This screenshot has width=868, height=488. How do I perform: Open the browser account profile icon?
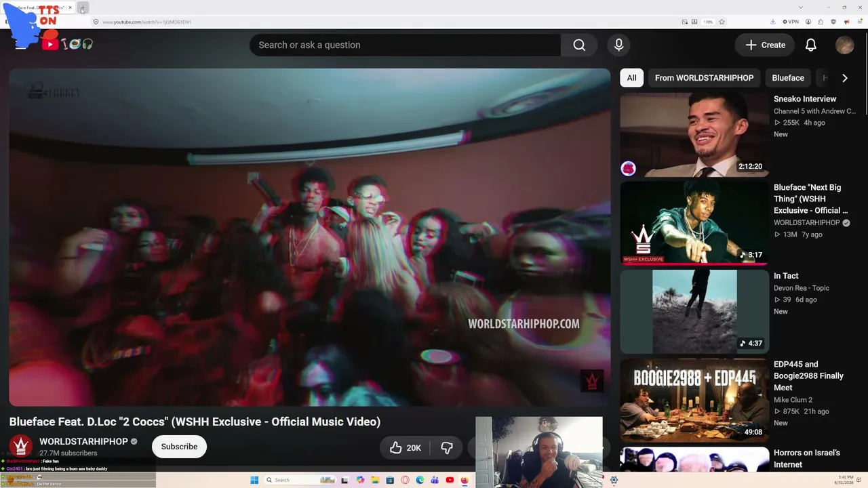click(x=808, y=22)
